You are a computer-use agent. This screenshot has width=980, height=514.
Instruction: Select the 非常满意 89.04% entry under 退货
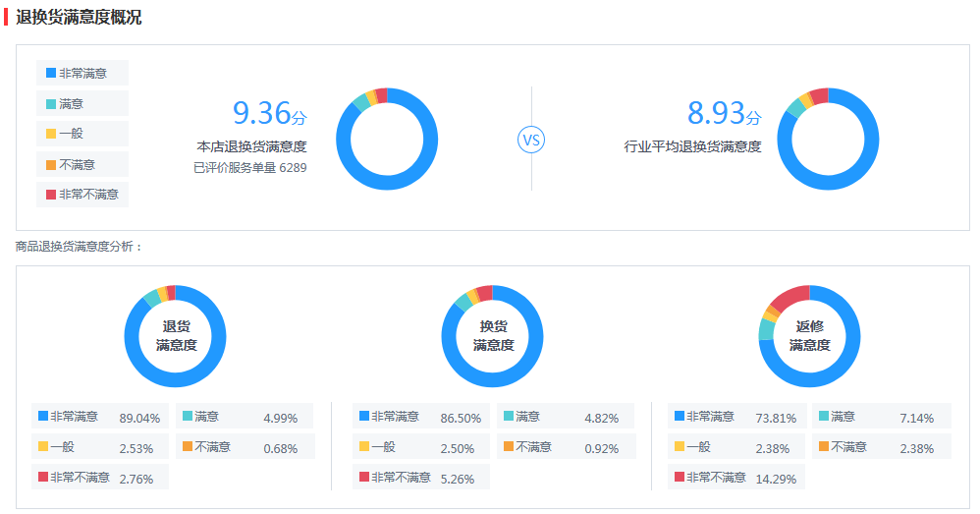tap(99, 417)
